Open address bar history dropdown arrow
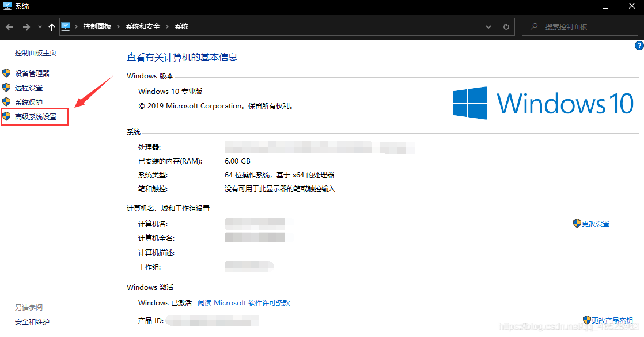This screenshot has width=644, height=337. tap(488, 26)
